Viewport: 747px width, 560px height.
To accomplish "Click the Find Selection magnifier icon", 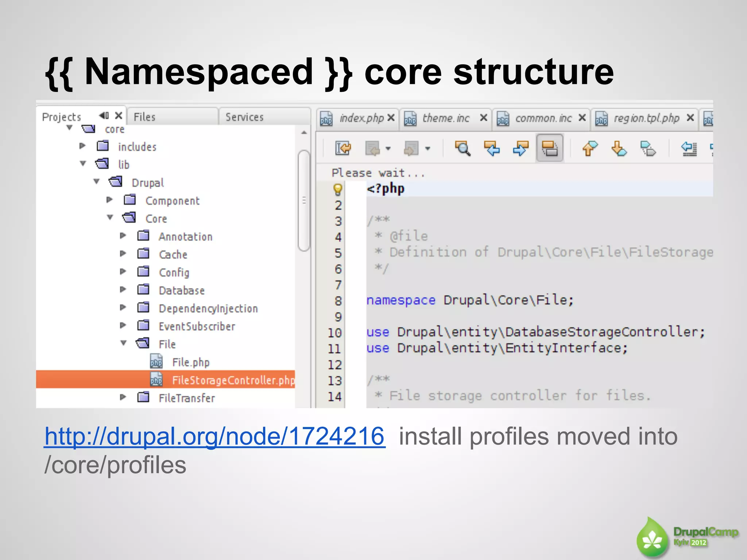I will tap(462, 148).
